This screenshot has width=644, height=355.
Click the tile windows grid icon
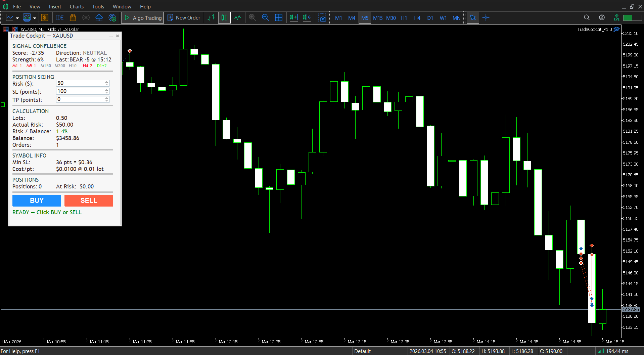click(x=278, y=18)
